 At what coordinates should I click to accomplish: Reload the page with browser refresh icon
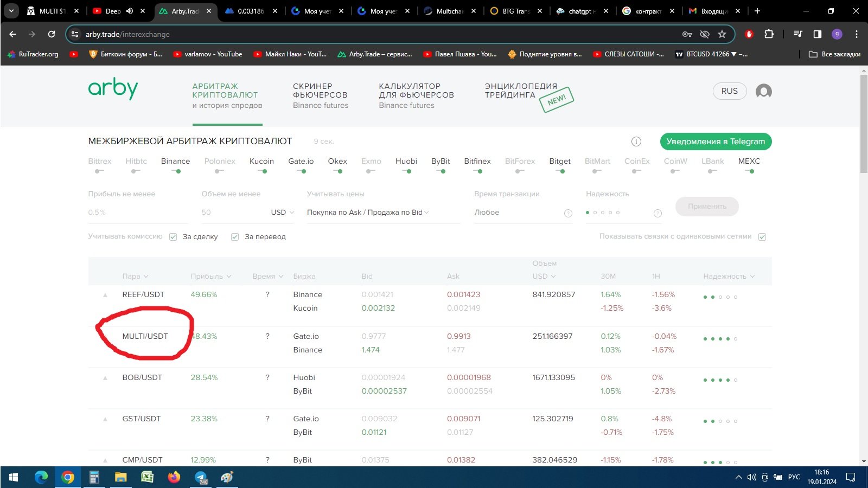[x=52, y=34]
